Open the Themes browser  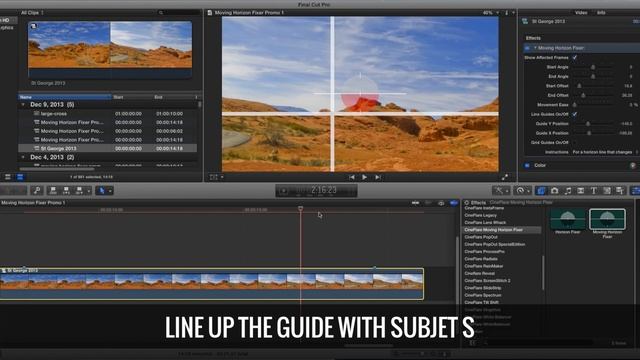click(x=620, y=191)
